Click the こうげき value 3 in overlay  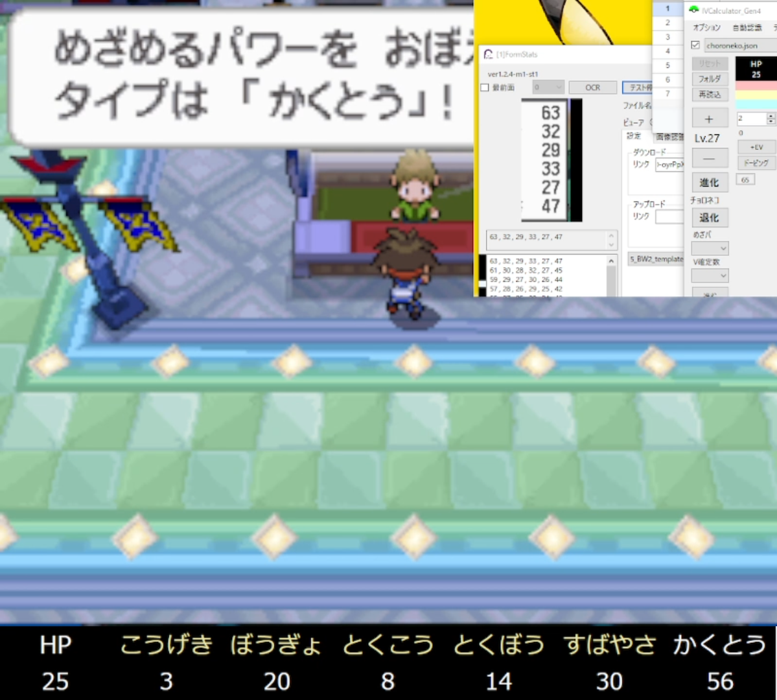pos(167,681)
